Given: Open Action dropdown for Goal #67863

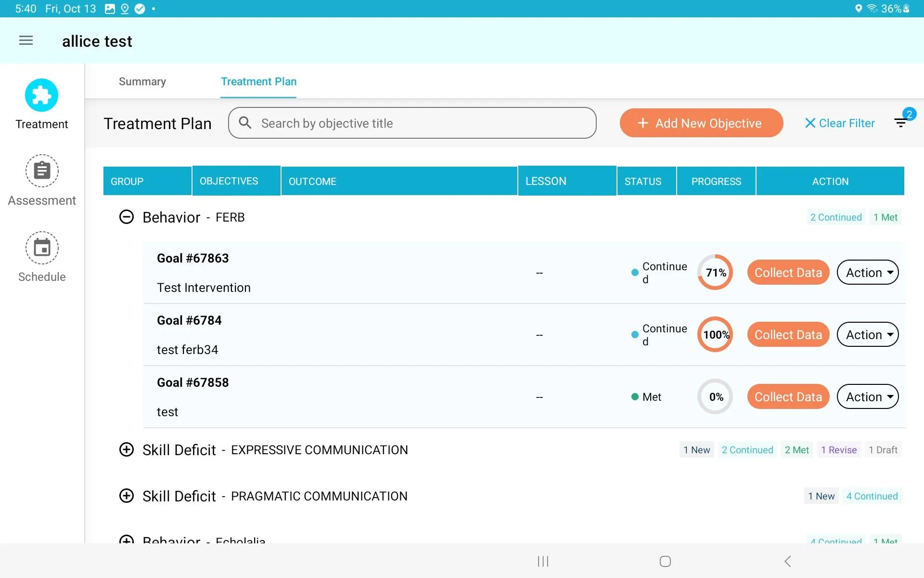Looking at the screenshot, I should coord(868,273).
